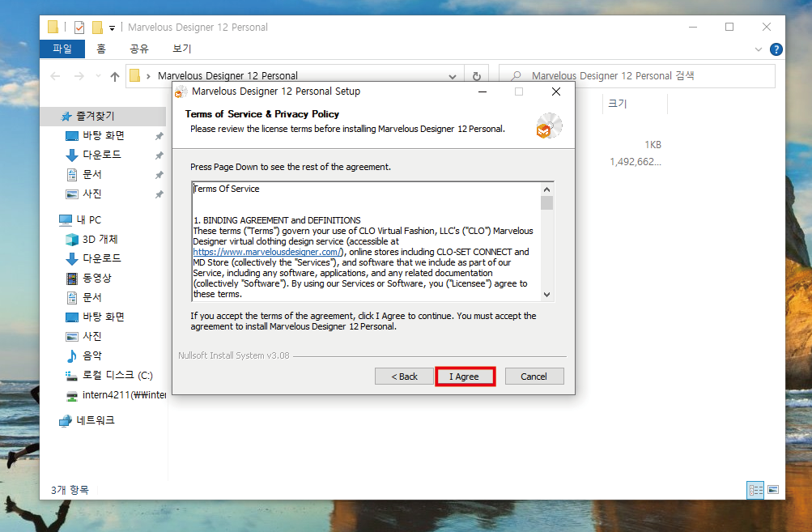Click the setup dialog title bar installer icon
This screenshot has height=532, width=812.
point(181,92)
